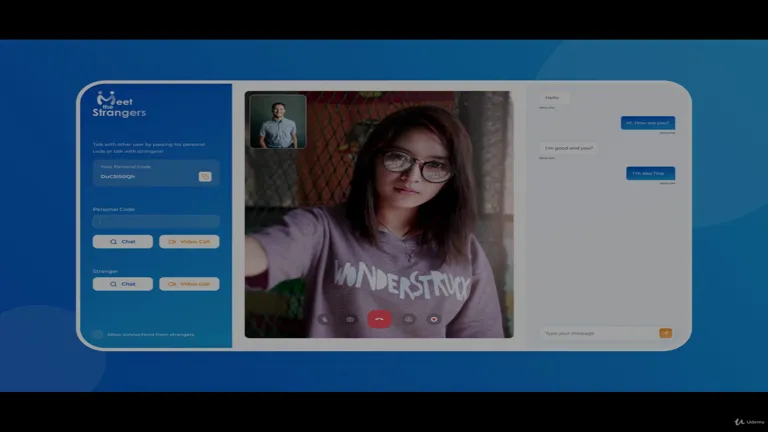Click the Type your message input field
768x432 pixels.
pos(600,333)
